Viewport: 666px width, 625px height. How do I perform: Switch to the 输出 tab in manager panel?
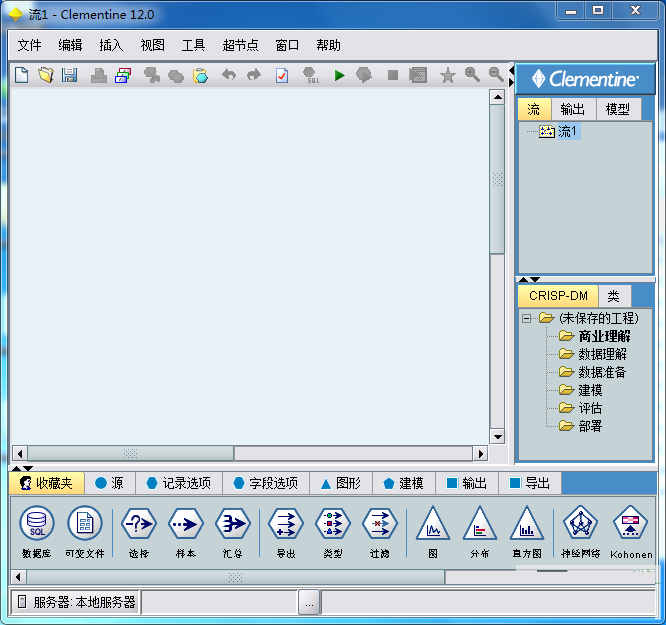[573, 109]
